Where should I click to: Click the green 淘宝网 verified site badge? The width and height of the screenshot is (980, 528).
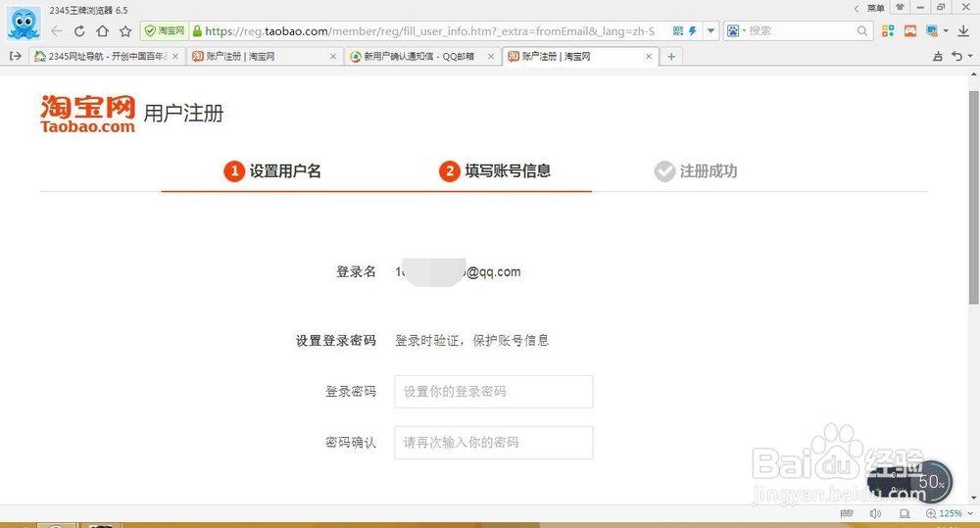coord(165,30)
